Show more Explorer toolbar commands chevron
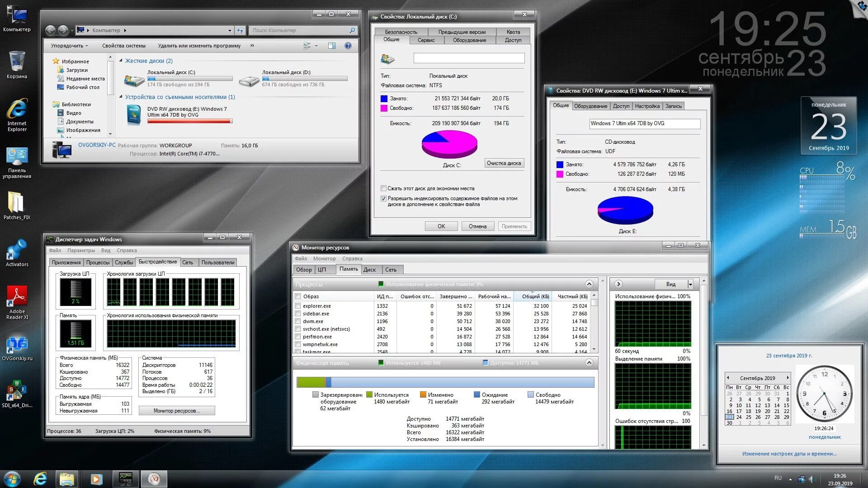Screen dimensions: 868x488 point(252,46)
